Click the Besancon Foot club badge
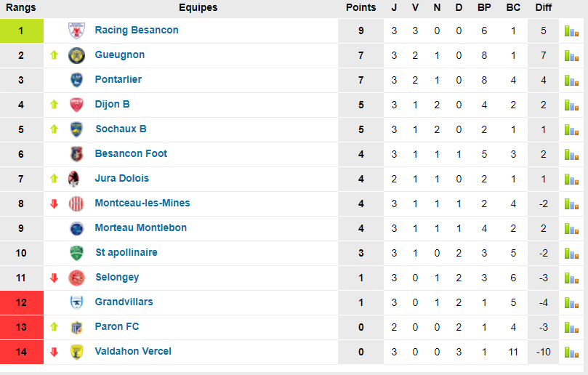This screenshot has width=588, height=375. pos(76,154)
